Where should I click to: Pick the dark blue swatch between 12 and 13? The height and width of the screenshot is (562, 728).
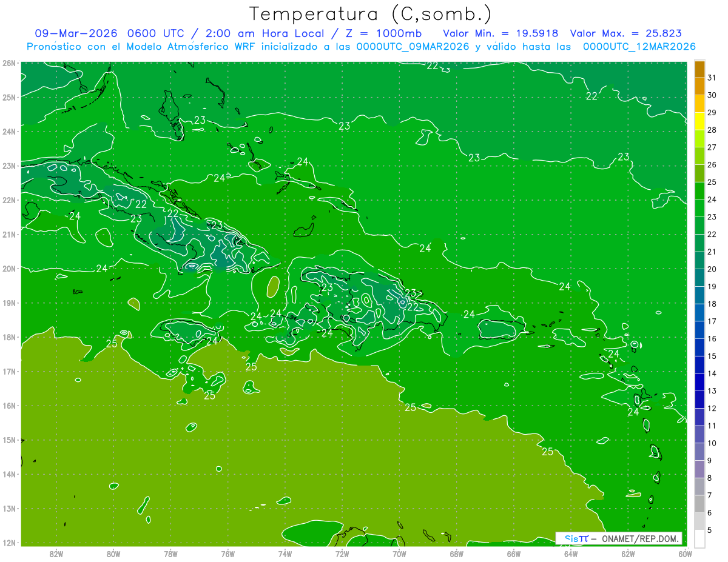pyautogui.click(x=699, y=400)
